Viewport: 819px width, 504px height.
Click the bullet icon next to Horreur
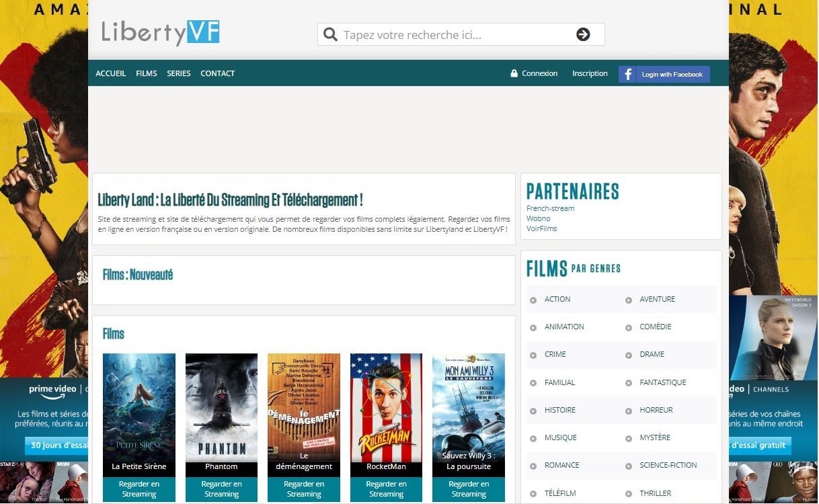coord(629,411)
